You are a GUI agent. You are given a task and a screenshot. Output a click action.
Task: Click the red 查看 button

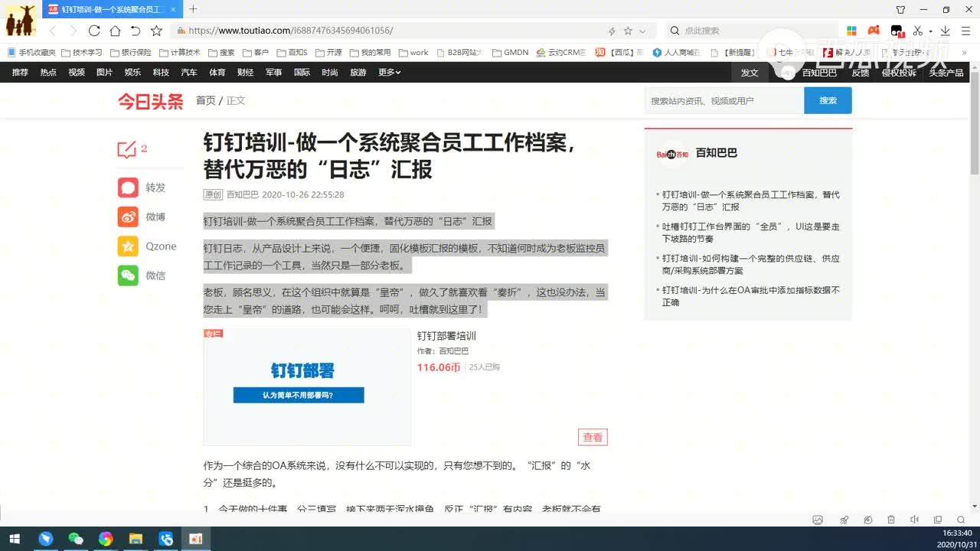coord(593,437)
